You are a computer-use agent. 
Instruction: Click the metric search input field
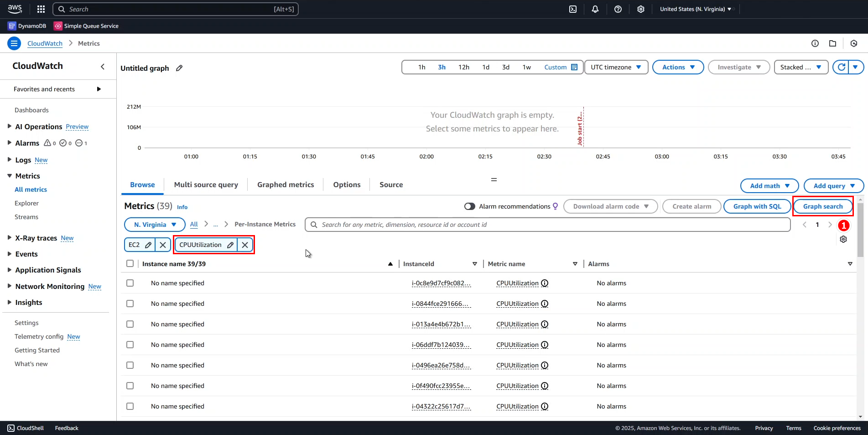point(547,225)
